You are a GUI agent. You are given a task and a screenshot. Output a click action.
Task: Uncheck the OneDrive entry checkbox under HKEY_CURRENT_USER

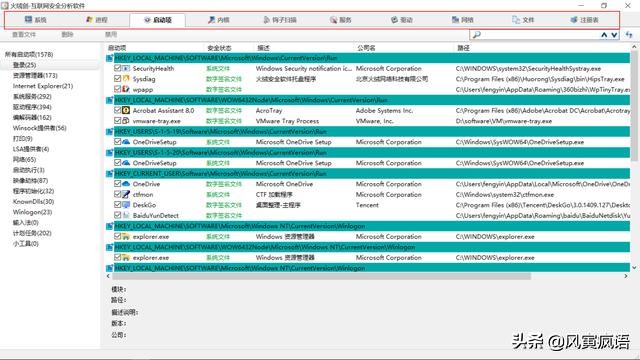[118, 184]
